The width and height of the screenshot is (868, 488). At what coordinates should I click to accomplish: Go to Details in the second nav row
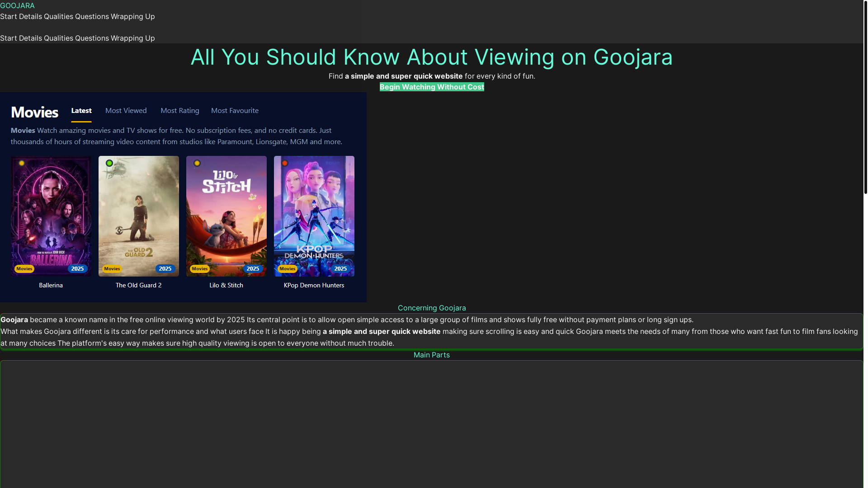pyautogui.click(x=30, y=38)
